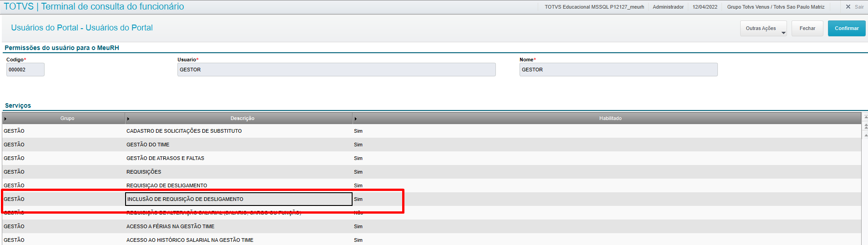Sort by the Descrição column header
Image resolution: width=868 pixels, height=245 pixels.
[242, 118]
